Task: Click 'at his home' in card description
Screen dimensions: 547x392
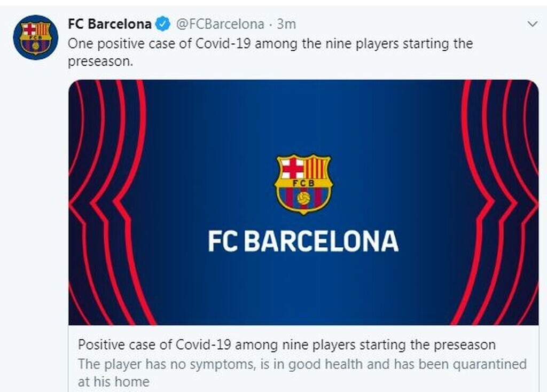Action: [x=114, y=382]
